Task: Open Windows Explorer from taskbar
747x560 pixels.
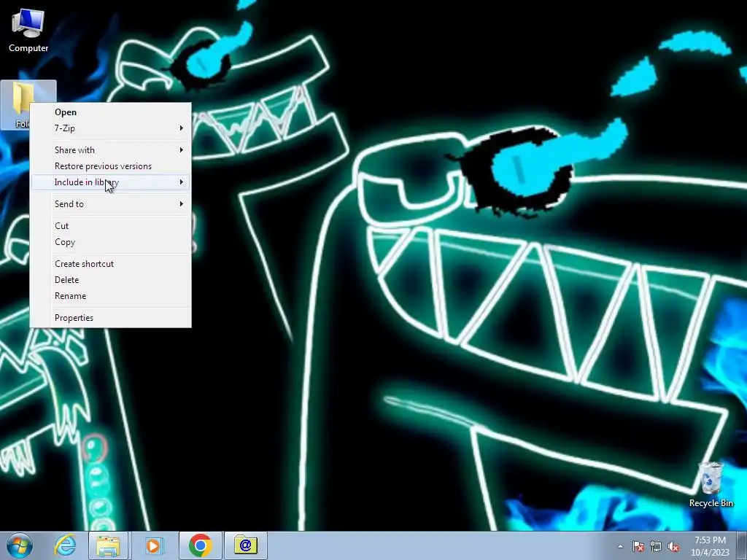Action: [108, 545]
